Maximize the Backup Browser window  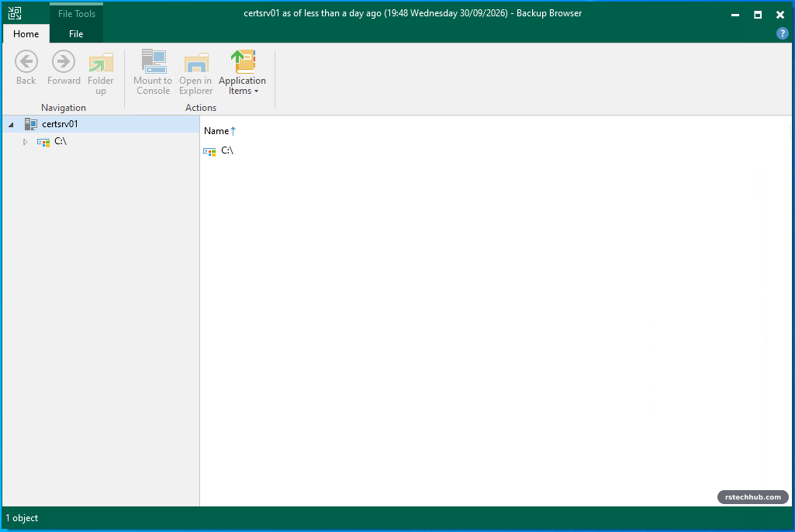(x=758, y=15)
